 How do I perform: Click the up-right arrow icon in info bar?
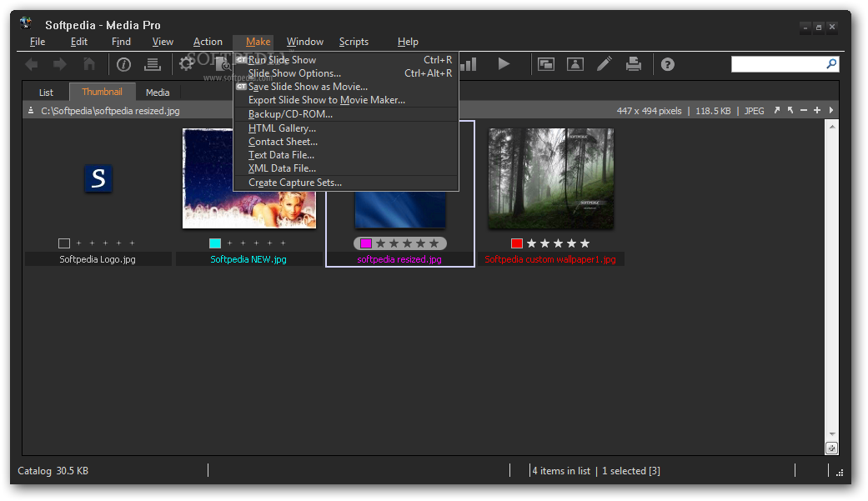(776, 110)
